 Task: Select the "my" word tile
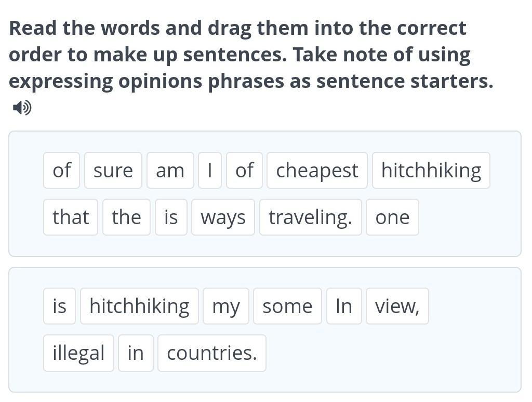click(x=226, y=306)
